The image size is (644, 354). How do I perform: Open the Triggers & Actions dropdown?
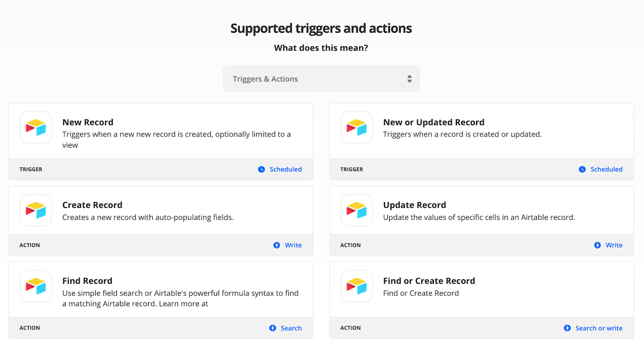[321, 79]
